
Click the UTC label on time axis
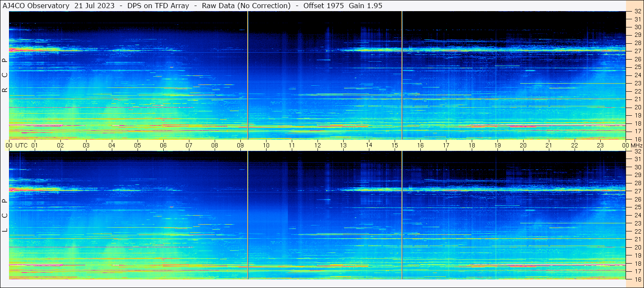[21, 145]
